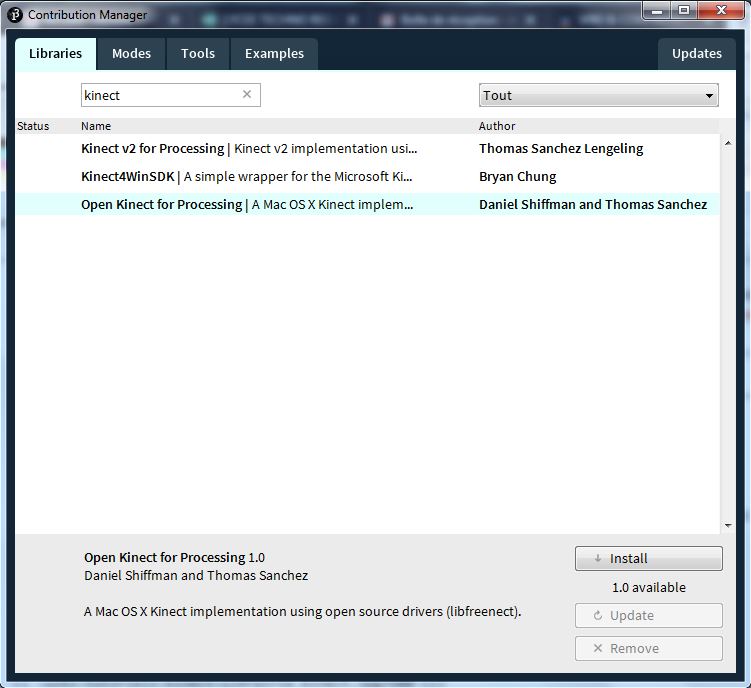Select the Libraries tab
This screenshot has height=688, width=751.
click(x=55, y=54)
